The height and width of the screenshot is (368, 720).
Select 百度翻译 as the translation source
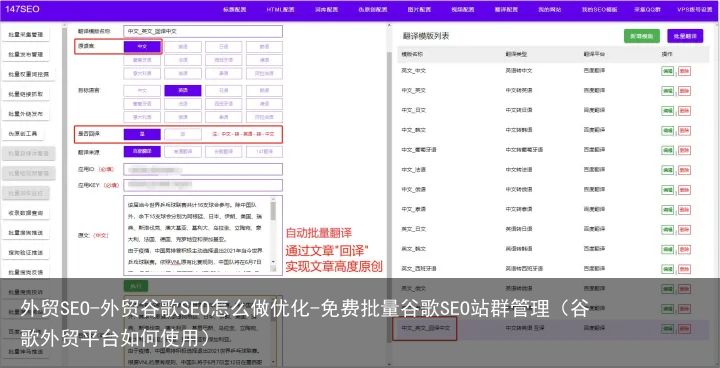pyautogui.click(x=142, y=152)
